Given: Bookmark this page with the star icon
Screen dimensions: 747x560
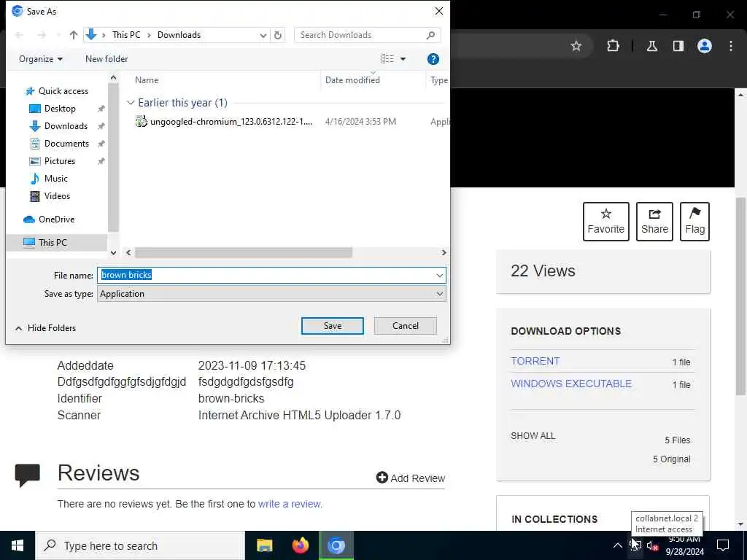Looking at the screenshot, I should 576,46.
